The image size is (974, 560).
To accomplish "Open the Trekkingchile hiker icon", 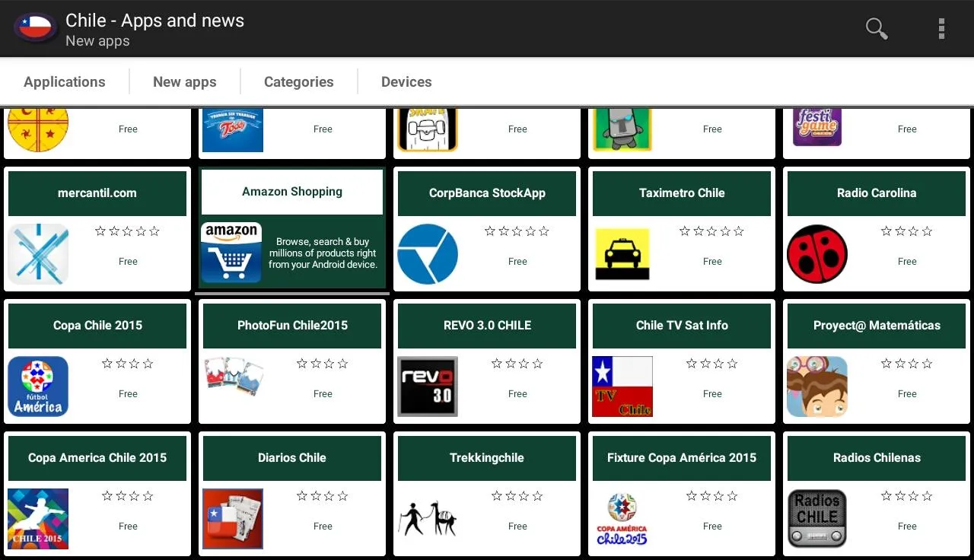I will [428, 518].
